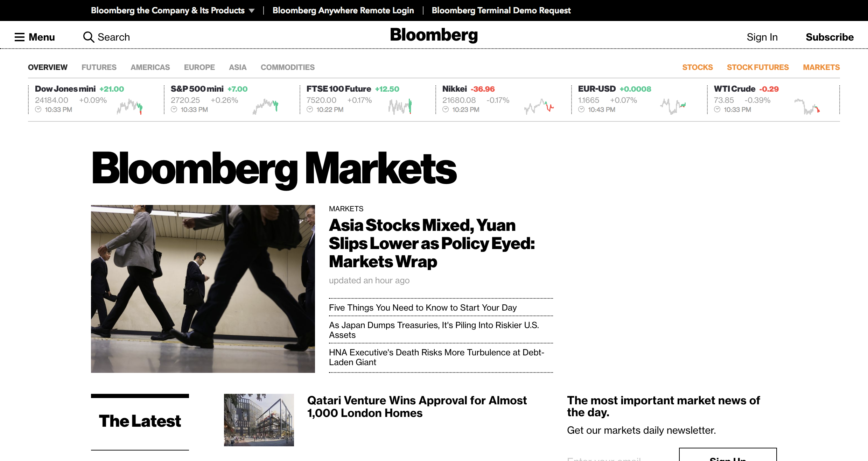
Task: Select the Commodities tab
Action: (287, 67)
